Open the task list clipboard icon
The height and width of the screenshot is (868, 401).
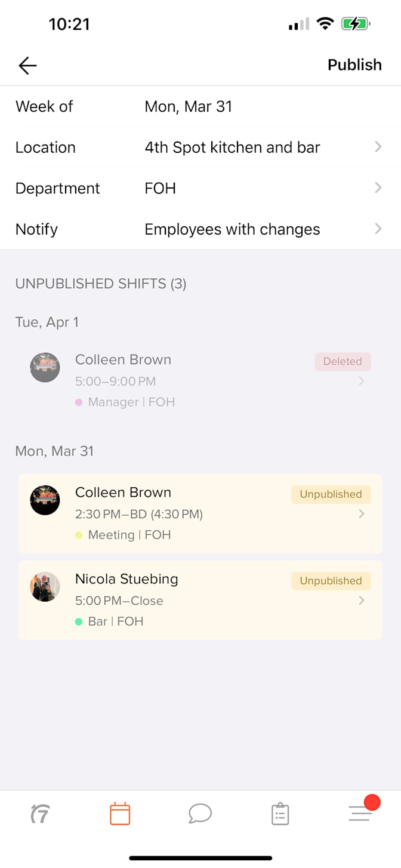(280, 814)
